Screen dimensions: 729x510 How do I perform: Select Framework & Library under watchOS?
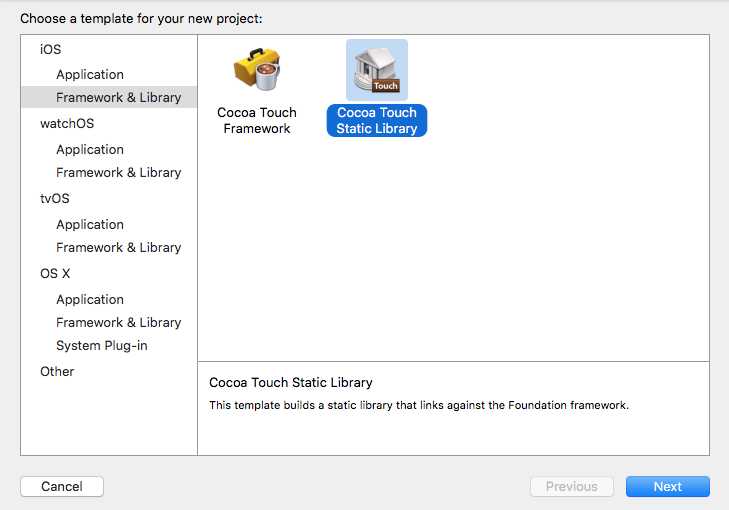tap(119, 172)
